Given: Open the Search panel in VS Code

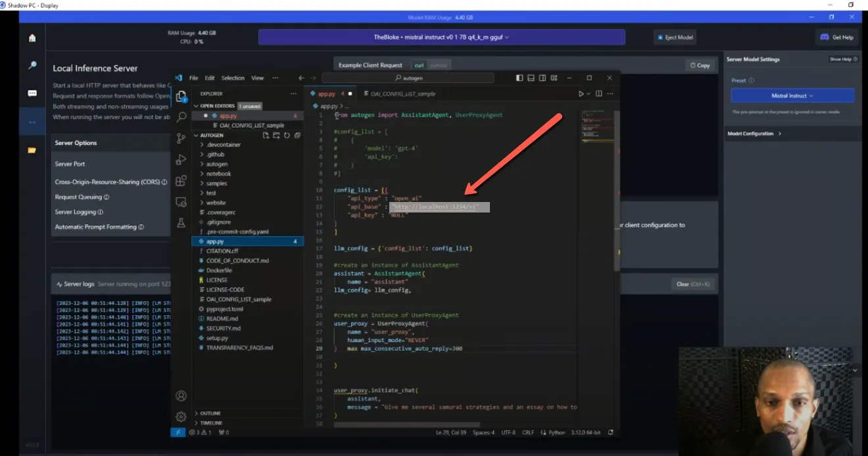Looking at the screenshot, I should [x=181, y=116].
